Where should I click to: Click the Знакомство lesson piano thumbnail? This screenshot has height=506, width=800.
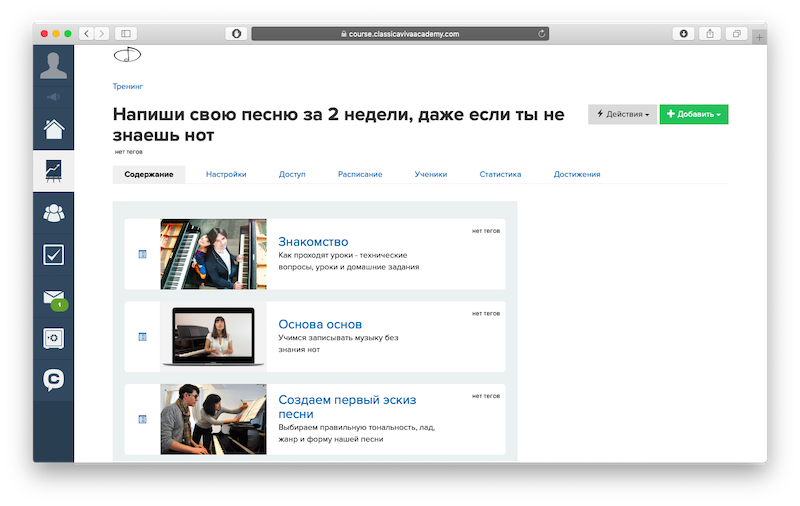pyautogui.click(x=213, y=254)
